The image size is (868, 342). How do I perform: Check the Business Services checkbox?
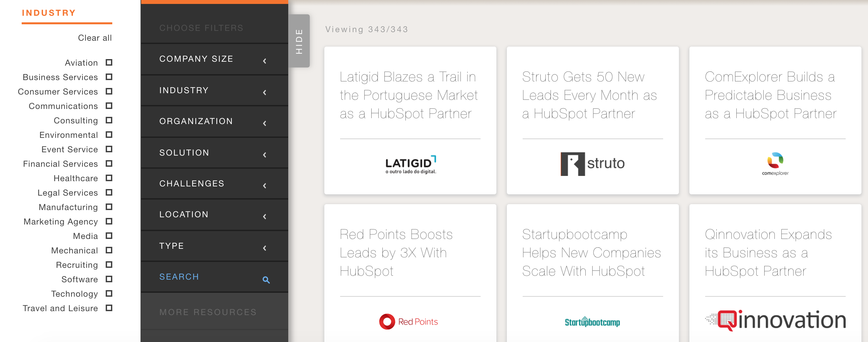[x=109, y=77]
